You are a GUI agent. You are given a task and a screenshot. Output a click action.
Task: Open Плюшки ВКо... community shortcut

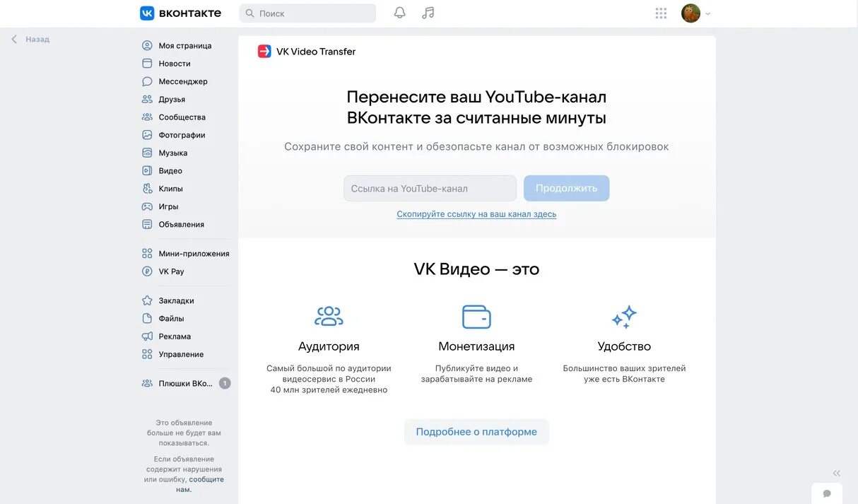[x=185, y=383]
